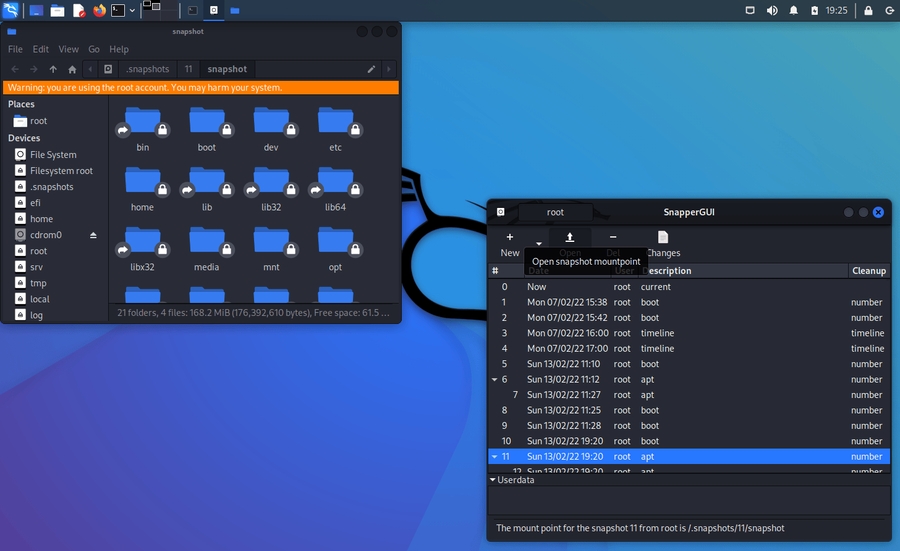Collapse snapshot 6 tree row

[x=493, y=380]
